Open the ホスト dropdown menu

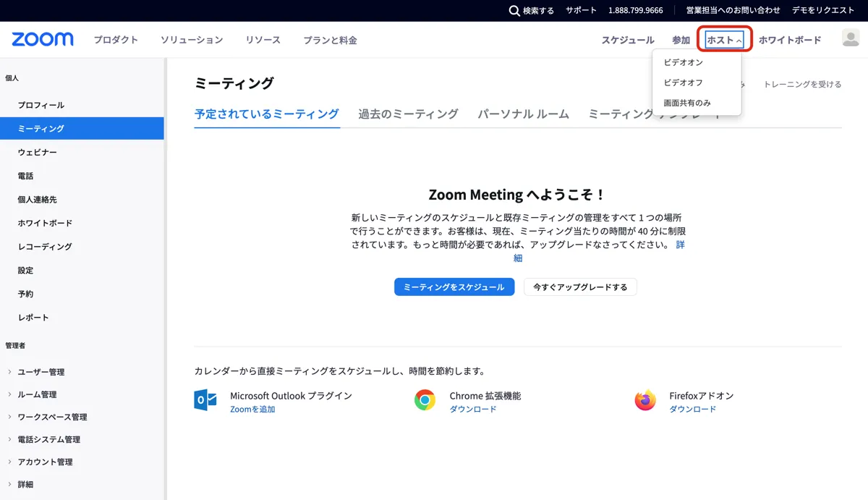(x=725, y=40)
